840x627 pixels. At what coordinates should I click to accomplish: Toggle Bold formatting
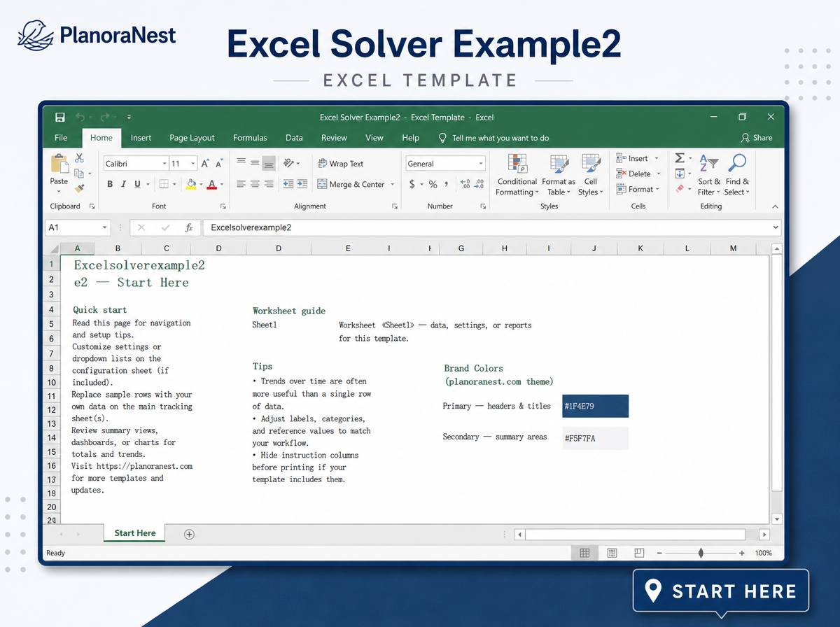(x=110, y=184)
